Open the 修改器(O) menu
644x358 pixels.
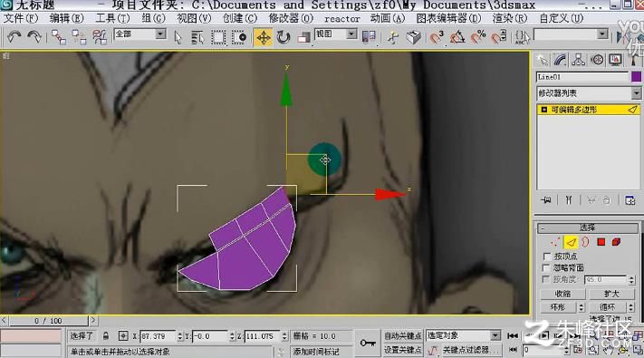(x=291, y=18)
